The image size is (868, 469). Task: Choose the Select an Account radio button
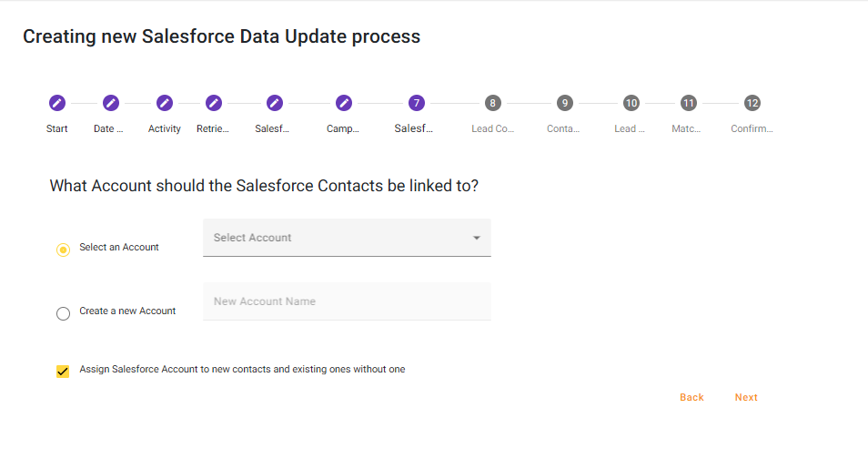(63, 249)
